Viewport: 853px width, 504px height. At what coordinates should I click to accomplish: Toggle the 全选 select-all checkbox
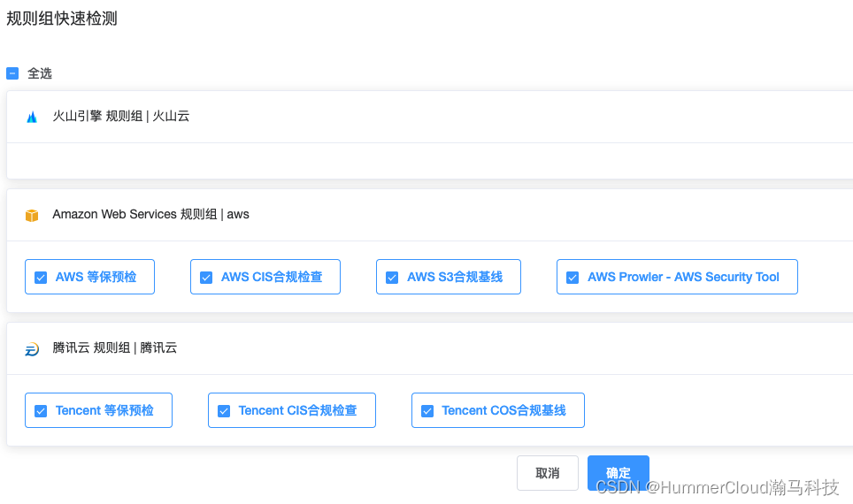tap(12, 73)
